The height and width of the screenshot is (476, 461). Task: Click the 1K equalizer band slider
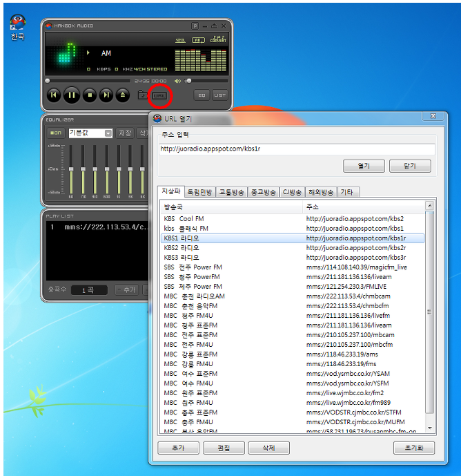click(x=119, y=169)
